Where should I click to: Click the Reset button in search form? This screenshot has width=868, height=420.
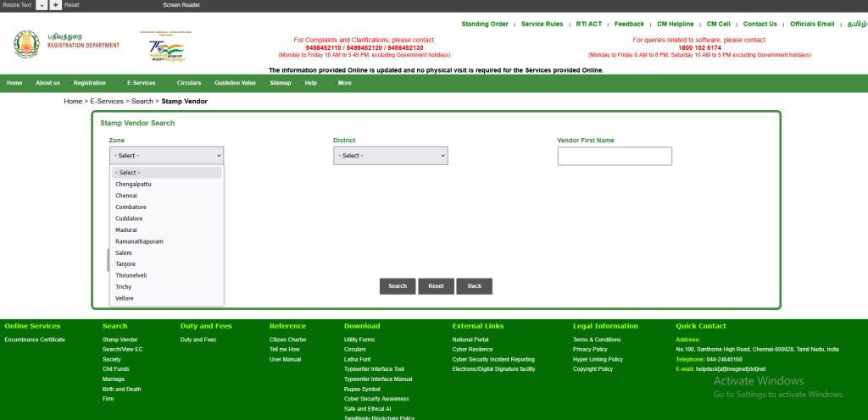pyautogui.click(x=436, y=286)
